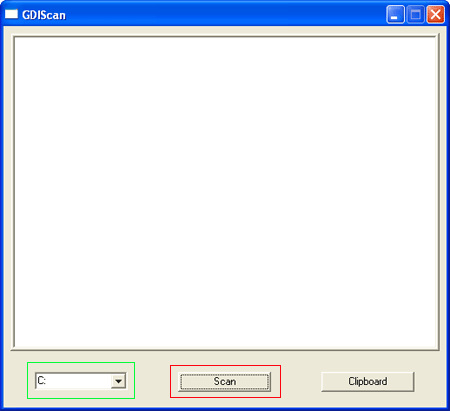
Task: Select the C: drive combo box field
Action: tap(81, 381)
